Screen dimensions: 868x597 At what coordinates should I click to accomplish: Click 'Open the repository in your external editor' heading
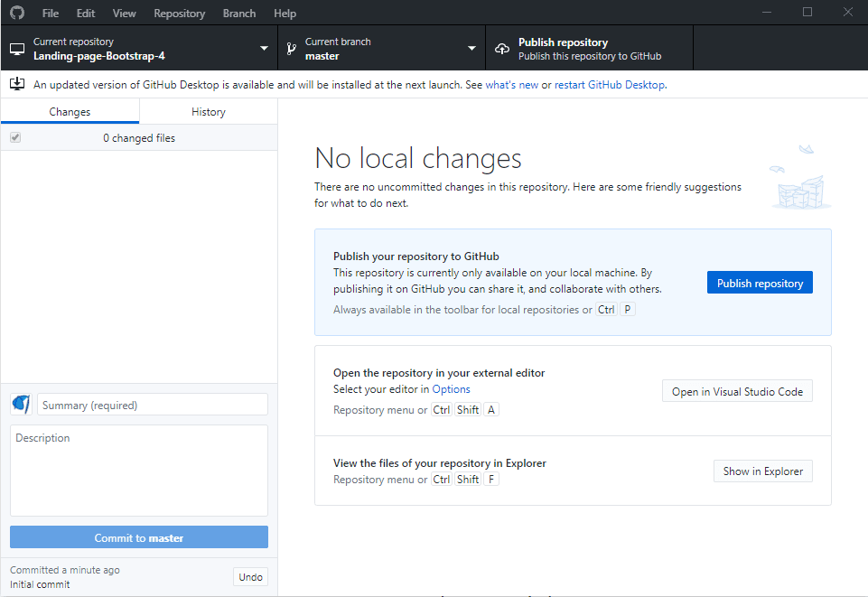tap(439, 373)
